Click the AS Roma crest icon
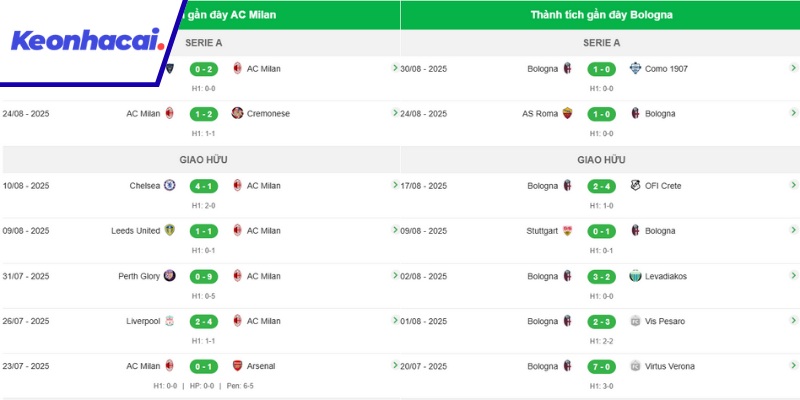Image resolution: width=800 pixels, height=400 pixels. click(568, 113)
